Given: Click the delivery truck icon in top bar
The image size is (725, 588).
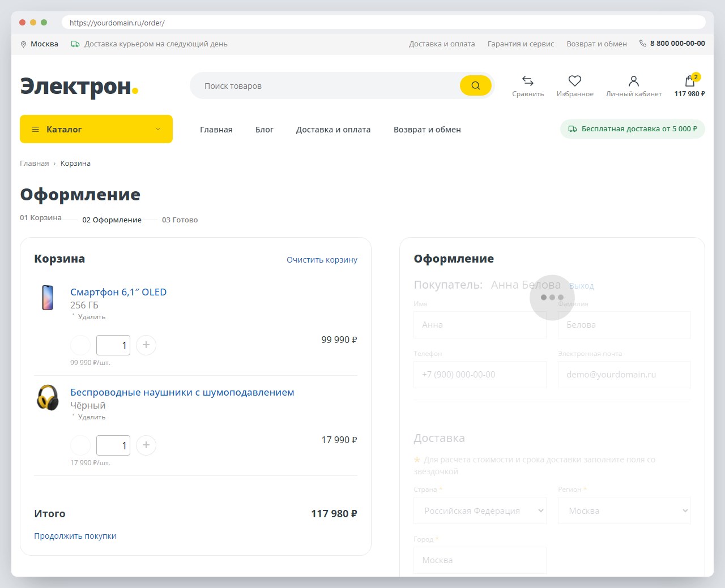Looking at the screenshot, I should 75,44.
